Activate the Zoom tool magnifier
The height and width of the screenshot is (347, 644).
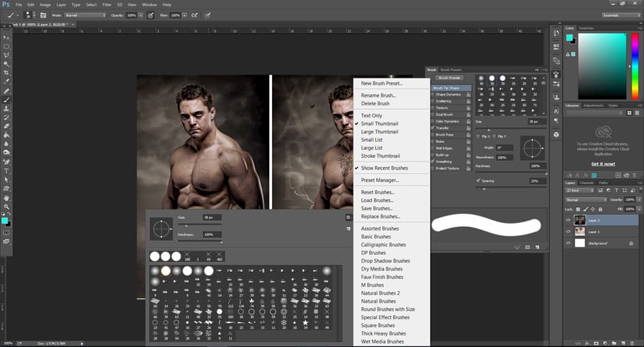(7, 207)
